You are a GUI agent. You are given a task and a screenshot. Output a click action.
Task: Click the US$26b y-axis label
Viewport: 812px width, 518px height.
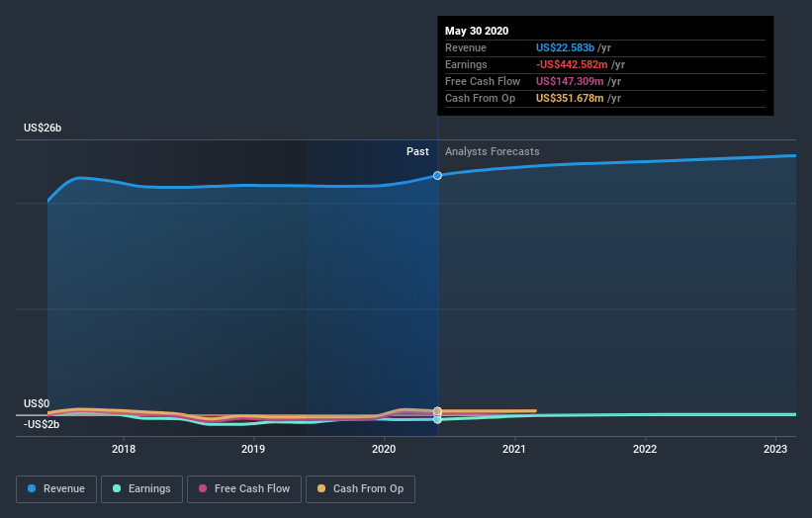click(43, 128)
